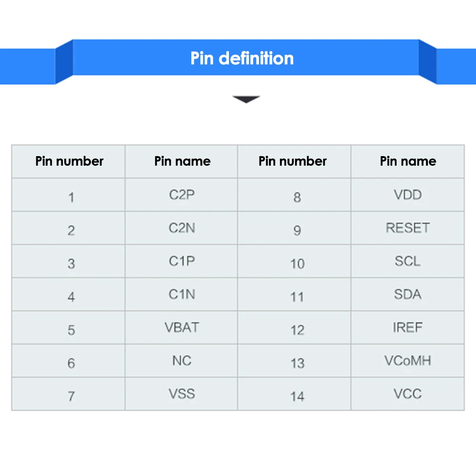476x476 pixels.
Task: Click the C1P pin name cell
Action: pos(182,261)
